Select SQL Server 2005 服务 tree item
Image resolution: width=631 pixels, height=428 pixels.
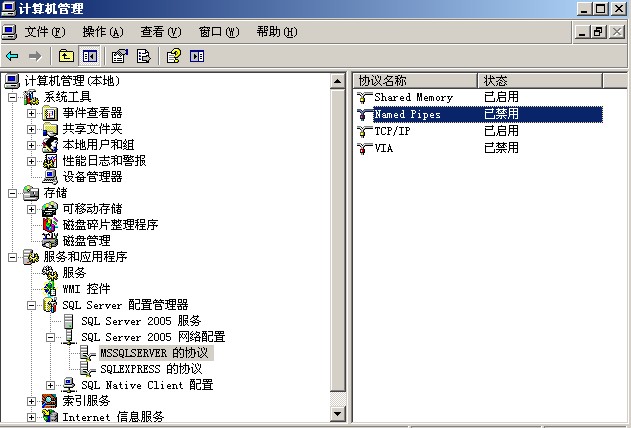(141, 321)
